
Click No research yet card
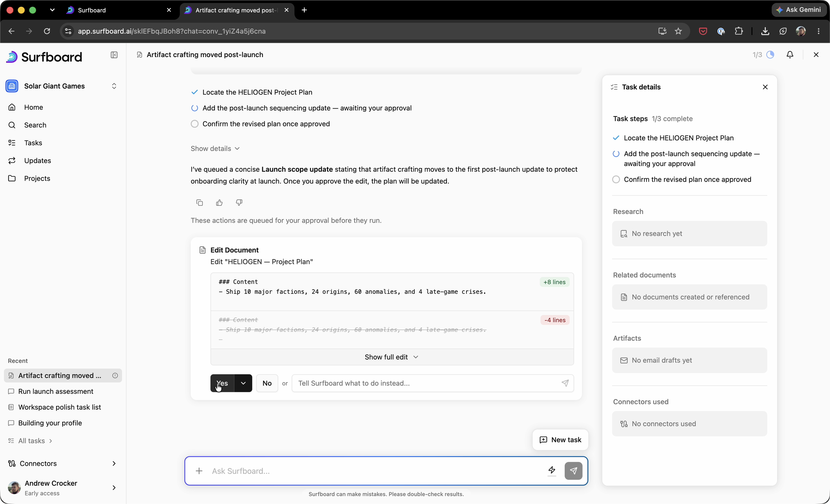[690, 233]
